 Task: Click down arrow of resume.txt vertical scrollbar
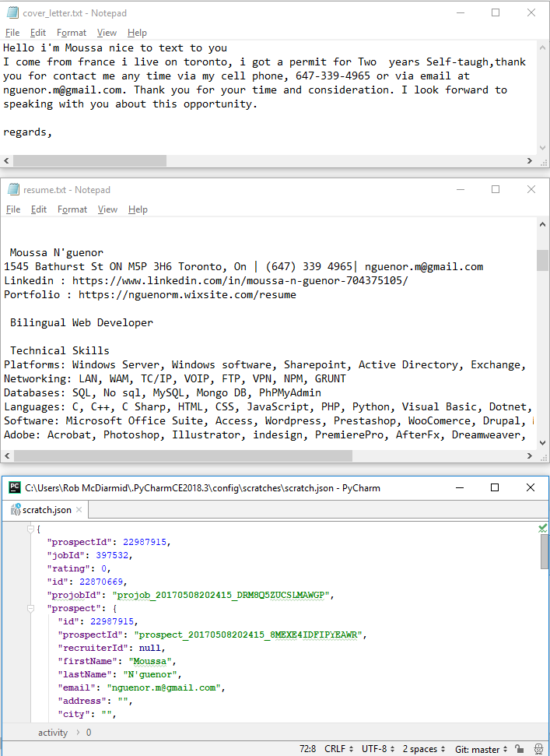[x=542, y=443]
